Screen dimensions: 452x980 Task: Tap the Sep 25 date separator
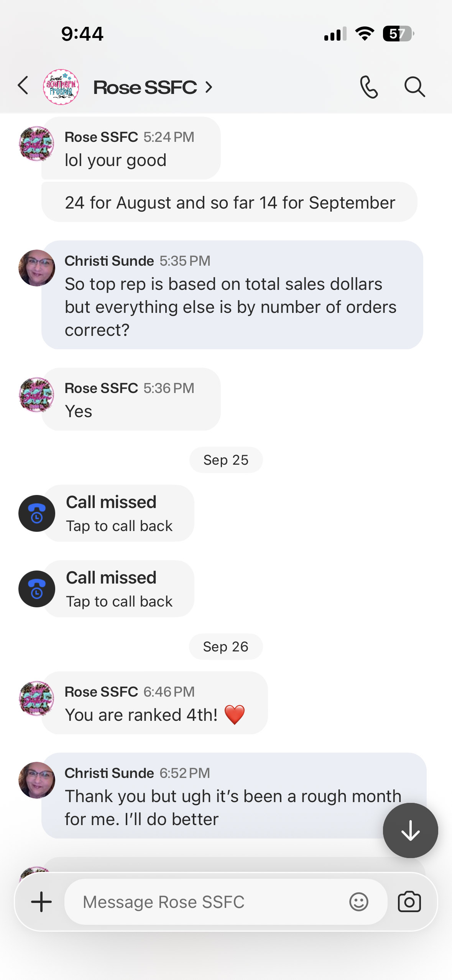(226, 460)
